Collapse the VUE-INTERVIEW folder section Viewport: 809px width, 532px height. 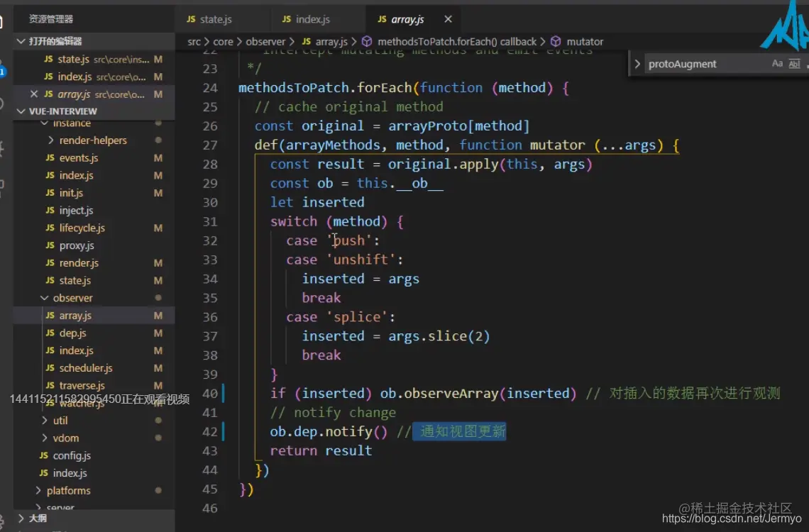(21, 111)
